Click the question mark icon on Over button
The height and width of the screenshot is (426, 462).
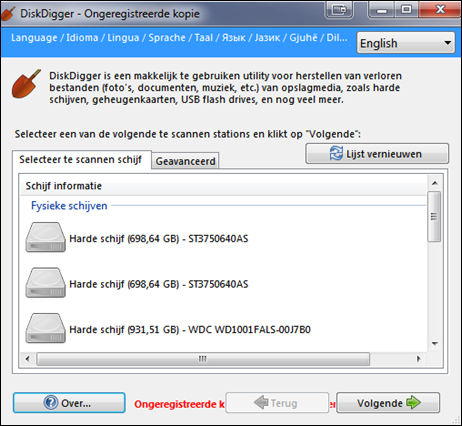pyautogui.click(x=51, y=403)
